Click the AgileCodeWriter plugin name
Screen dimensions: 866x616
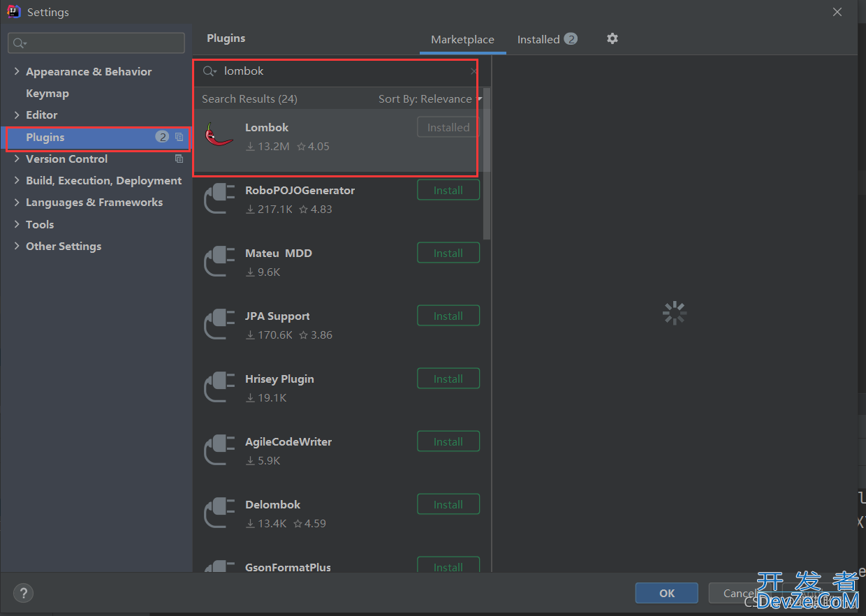click(288, 441)
